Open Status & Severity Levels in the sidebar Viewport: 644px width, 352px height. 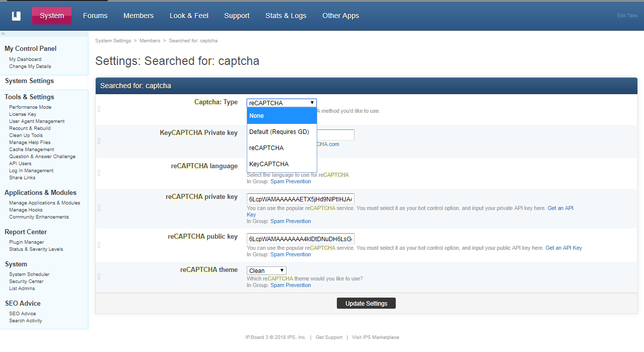tap(36, 249)
